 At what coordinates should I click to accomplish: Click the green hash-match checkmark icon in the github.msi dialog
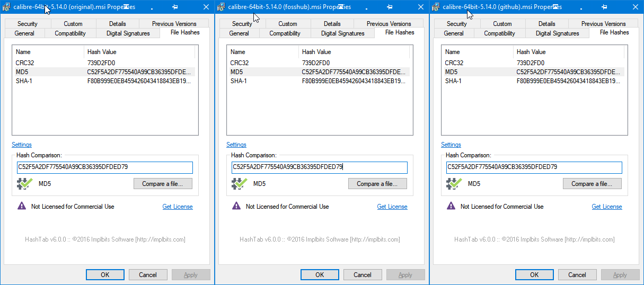tap(454, 184)
